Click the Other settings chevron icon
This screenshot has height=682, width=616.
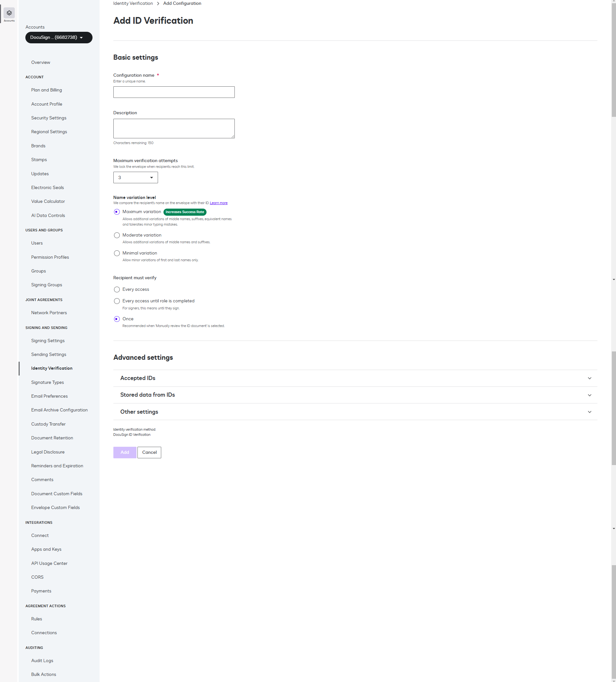click(x=589, y=412)
